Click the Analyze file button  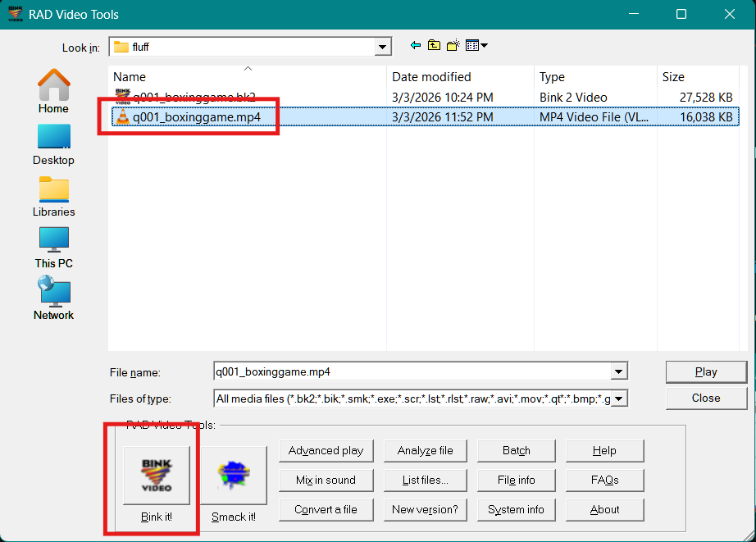(426, 450)
